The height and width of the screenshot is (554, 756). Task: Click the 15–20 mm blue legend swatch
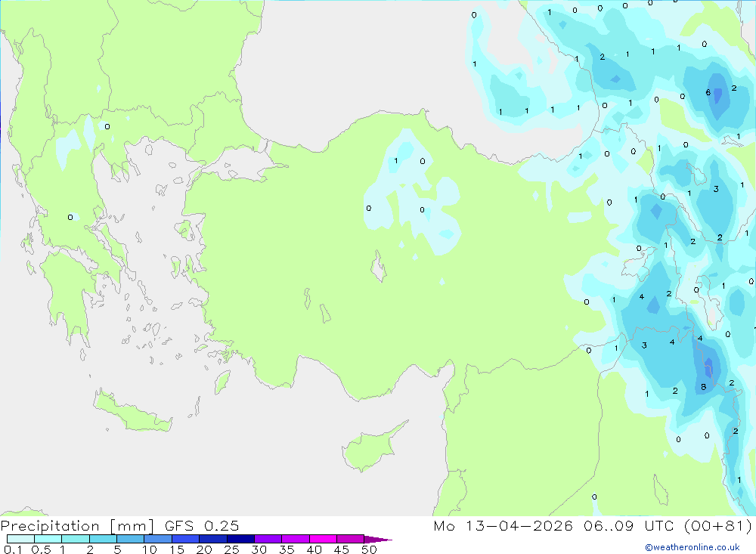tap(186, 539)
